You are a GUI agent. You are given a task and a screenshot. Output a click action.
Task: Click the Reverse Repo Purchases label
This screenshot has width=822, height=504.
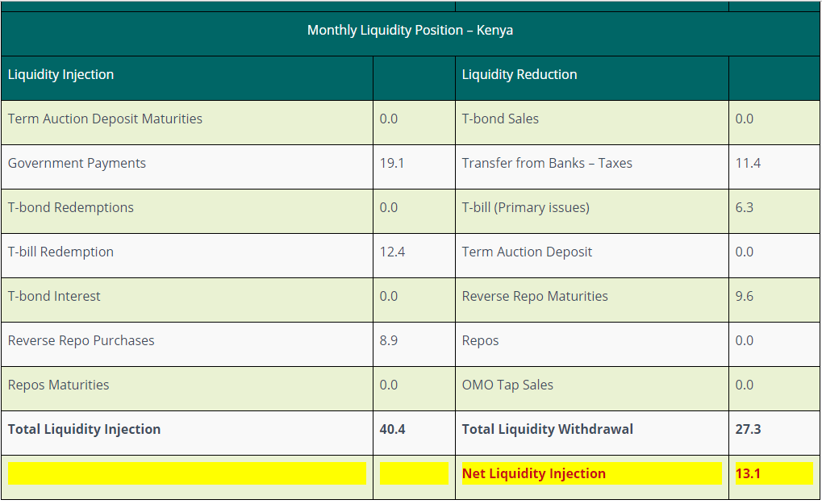click(x=81, y=341)
